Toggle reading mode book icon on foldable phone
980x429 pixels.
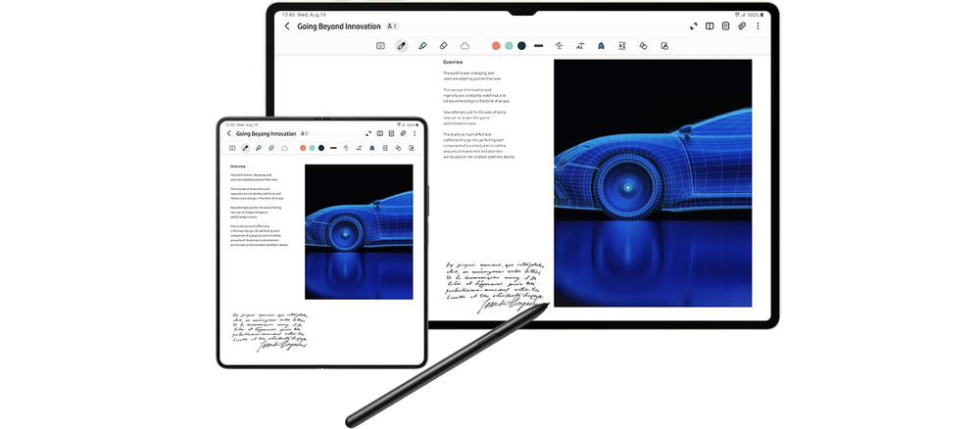(379, 133)
